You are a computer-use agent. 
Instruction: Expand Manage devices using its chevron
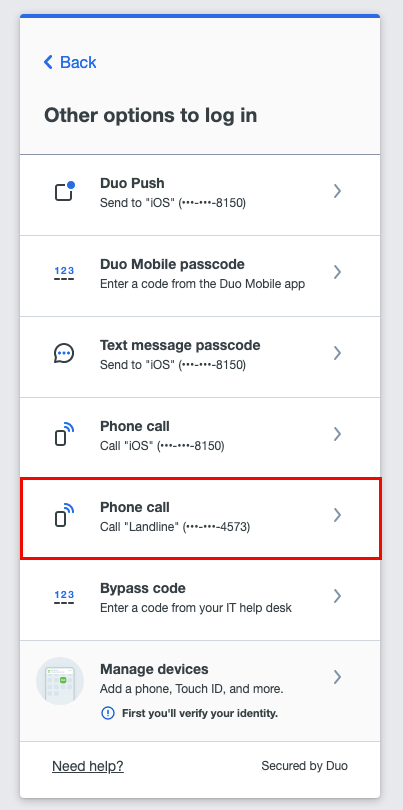coord(337,677)
